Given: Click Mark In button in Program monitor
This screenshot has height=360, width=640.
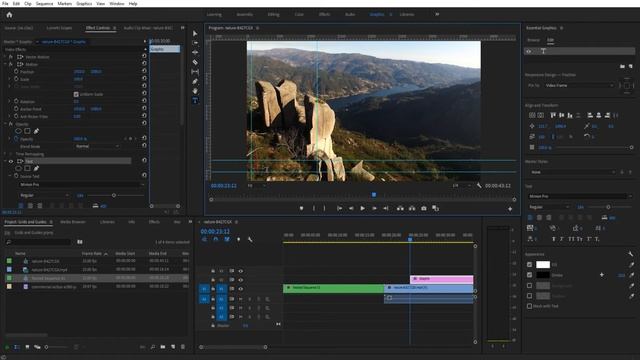Looking at the screenshot, I should pyautogui.click(x=313, y=209).
